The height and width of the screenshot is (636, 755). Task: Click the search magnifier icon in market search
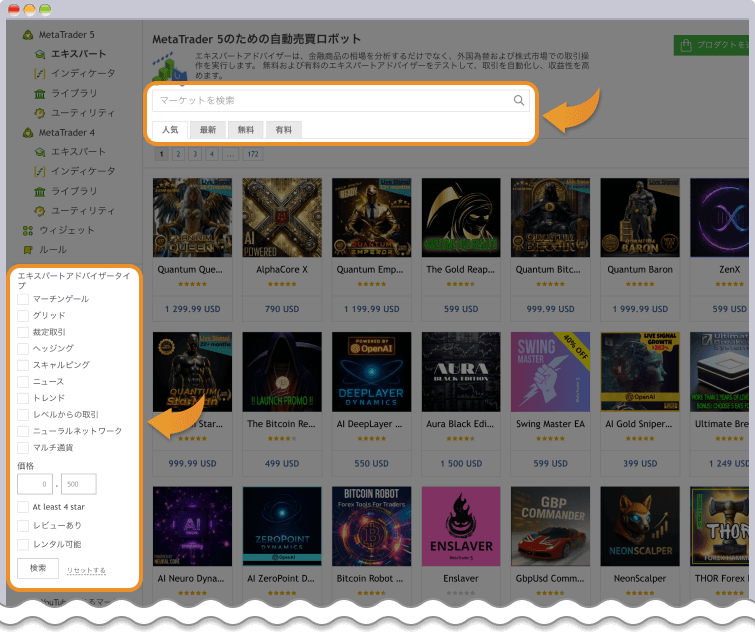519,100
